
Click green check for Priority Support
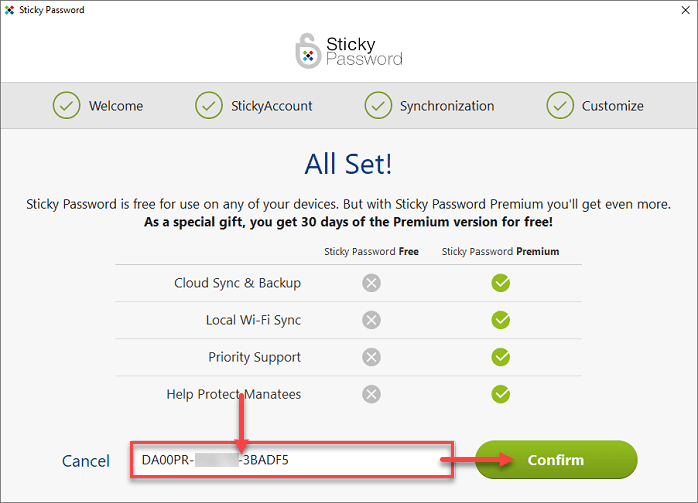501,357
